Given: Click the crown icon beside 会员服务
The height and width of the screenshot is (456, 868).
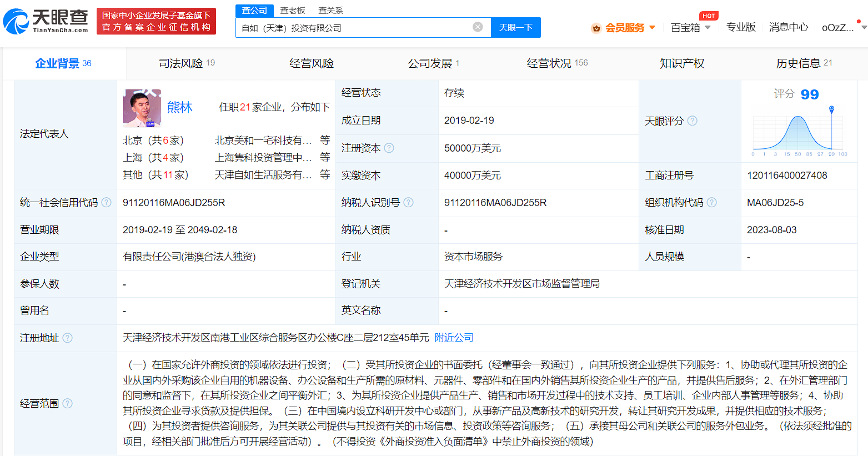Looking at the screenshot, I should (x=595, y=27).
